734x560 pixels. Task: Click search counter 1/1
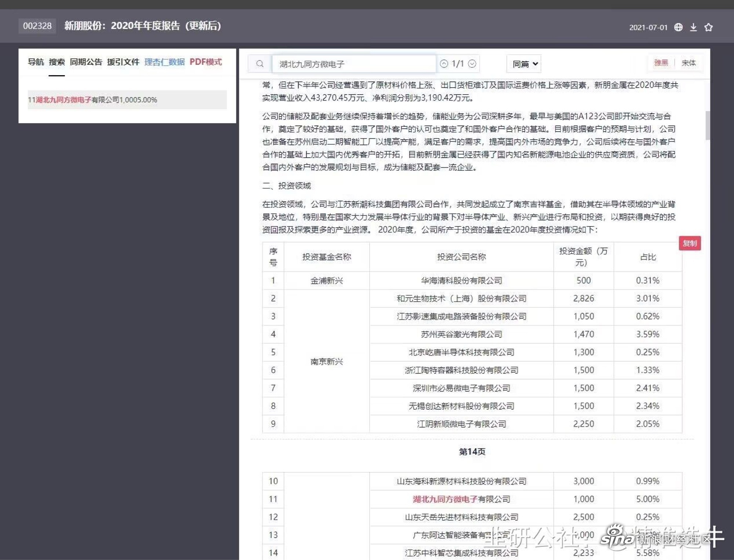458,64
